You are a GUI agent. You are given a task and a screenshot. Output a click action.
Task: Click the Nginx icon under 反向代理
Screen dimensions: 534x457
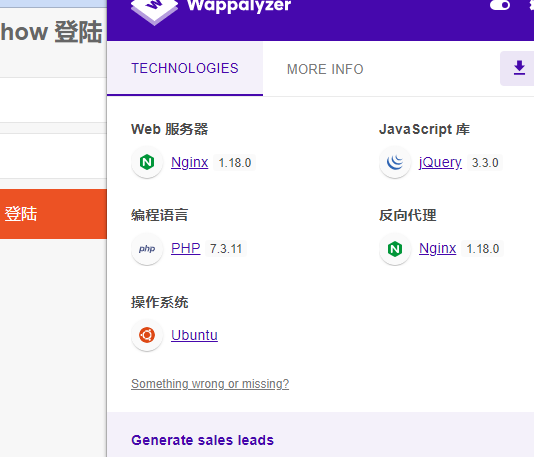(x=395, y=249)
